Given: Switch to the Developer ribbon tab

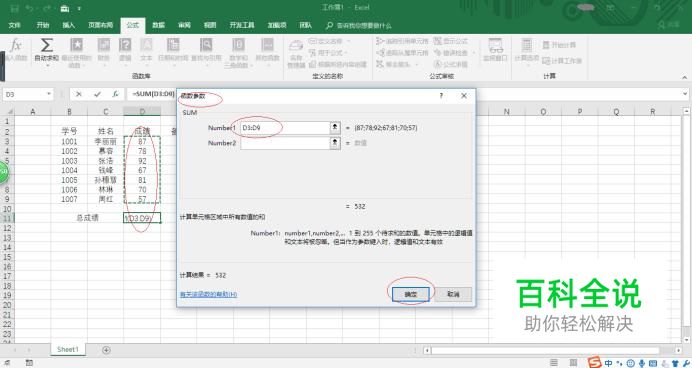Looking at the screenshot, I should click(x=242, y=25).
